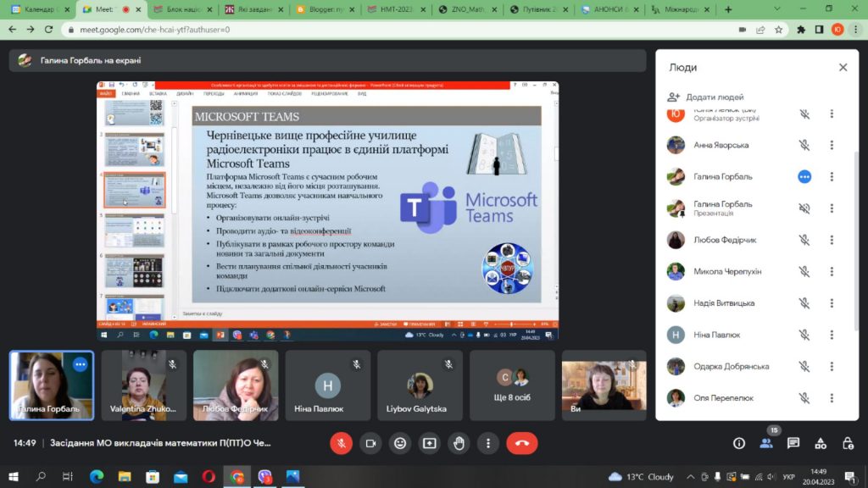Open Viber from the taskbar
This screenshot has height=488, width=868.
pyautogui.click(x=265, y=476)
